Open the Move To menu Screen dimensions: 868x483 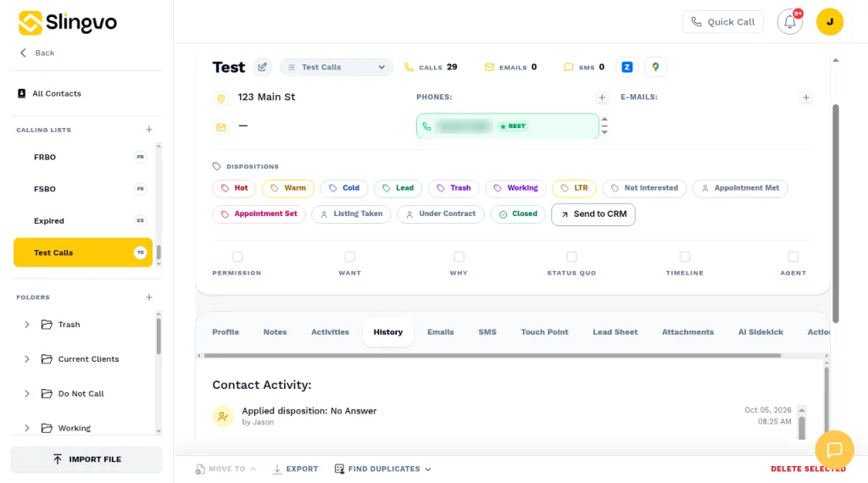click(225, 469)
